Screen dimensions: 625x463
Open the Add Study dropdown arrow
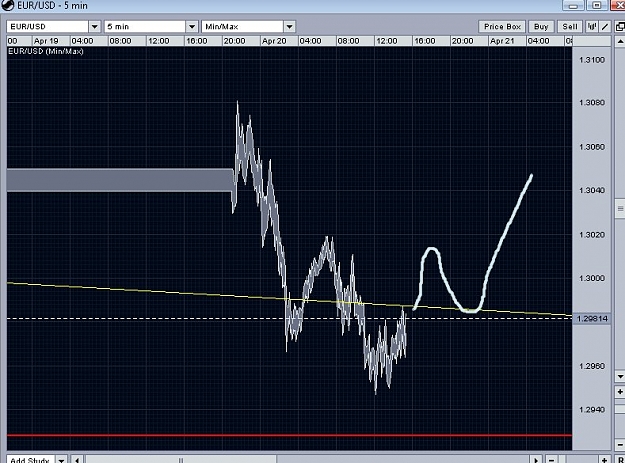(61, 460)
